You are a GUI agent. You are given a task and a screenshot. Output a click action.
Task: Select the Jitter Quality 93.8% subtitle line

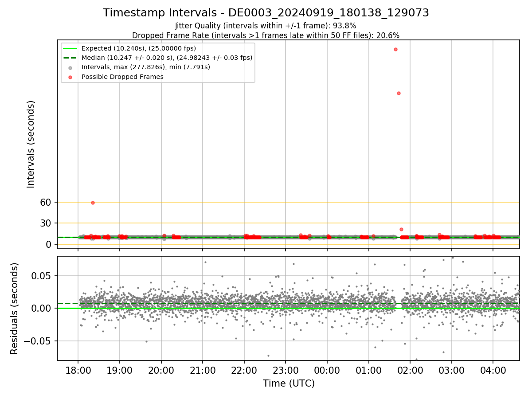(266, 26)
